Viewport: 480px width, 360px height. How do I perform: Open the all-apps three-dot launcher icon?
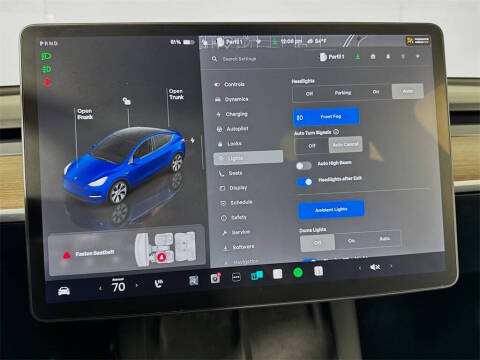pyautogui.click(x=236, y=277)
